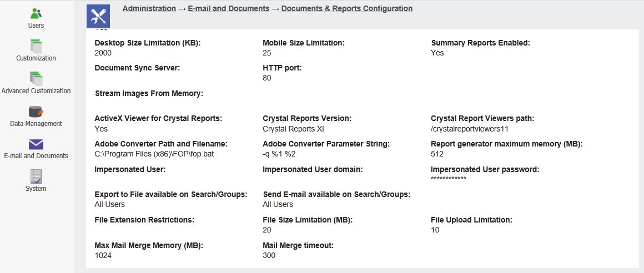Select the masked impersonated user password
Viewport: 644px width, 273px height.
point(449,179)
